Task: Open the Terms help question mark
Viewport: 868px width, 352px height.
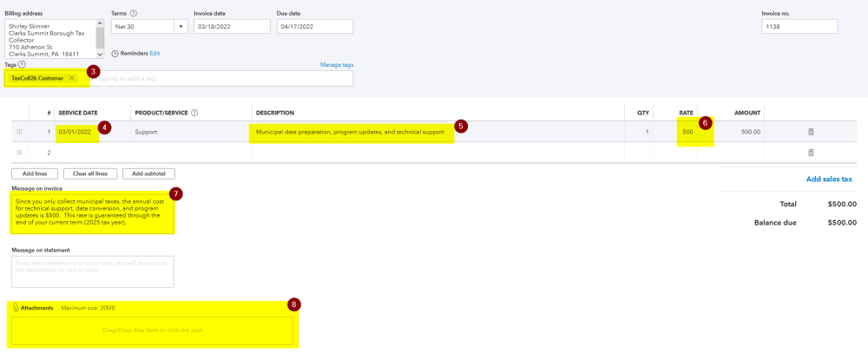Action: (134, 13)
